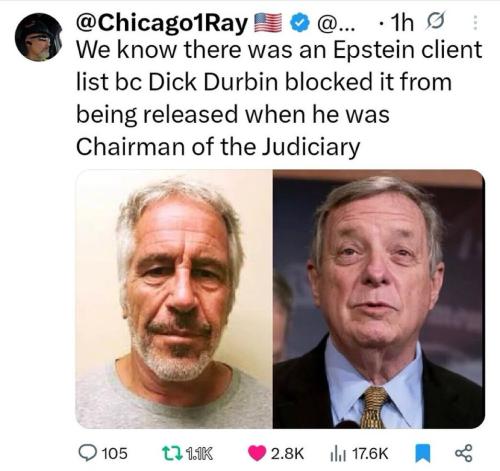Click the share post icon
The image size is (500, 471).
click(464, 453)
